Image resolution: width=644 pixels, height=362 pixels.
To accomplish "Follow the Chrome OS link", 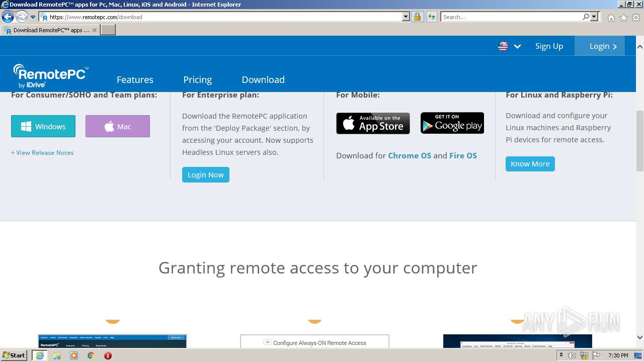I will pyautogui.click(x=410, y=155).
